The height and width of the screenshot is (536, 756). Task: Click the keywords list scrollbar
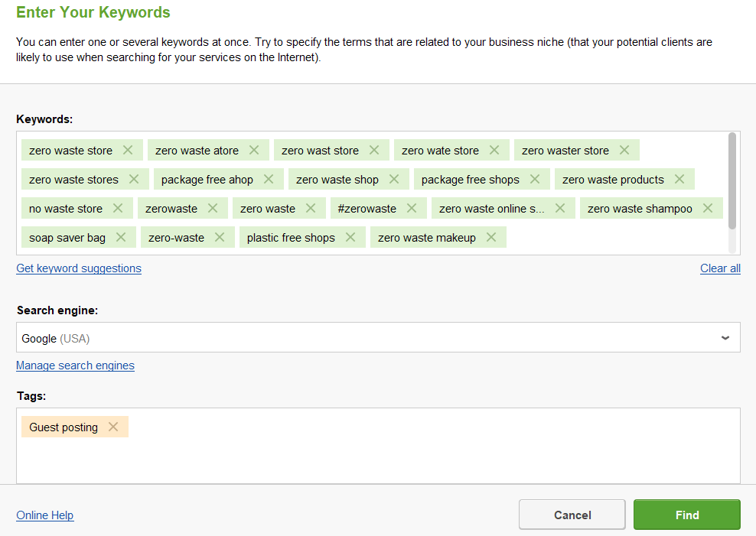point(732,180)
